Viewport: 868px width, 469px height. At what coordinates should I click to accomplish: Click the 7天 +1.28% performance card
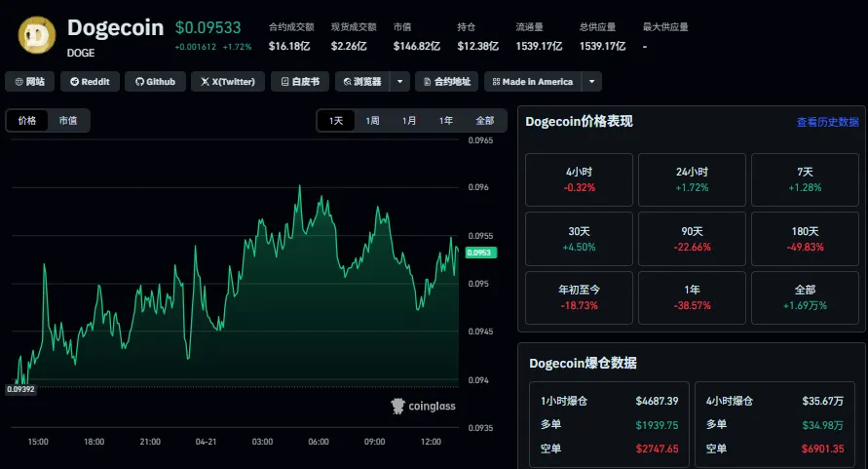(805, 179)
